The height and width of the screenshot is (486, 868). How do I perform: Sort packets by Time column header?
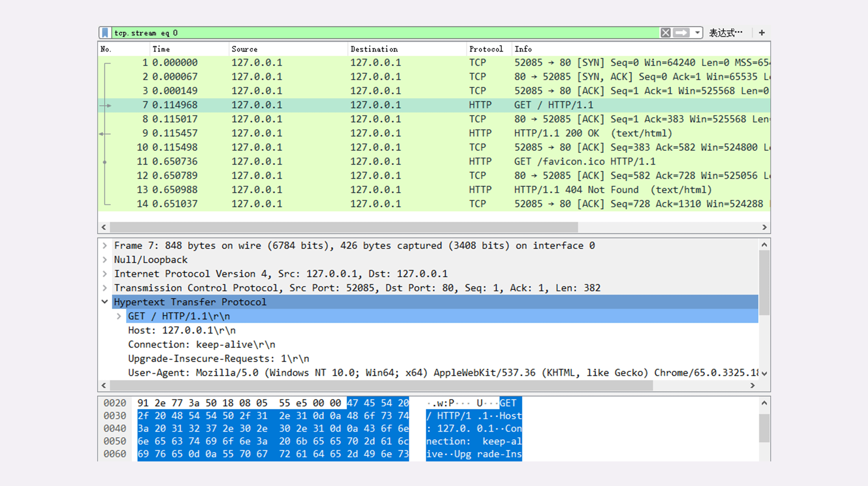(x=161, y=49)
